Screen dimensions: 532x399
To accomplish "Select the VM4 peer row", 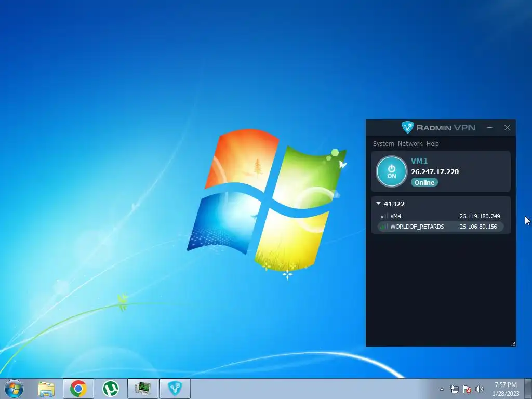I will coord(441,216).
